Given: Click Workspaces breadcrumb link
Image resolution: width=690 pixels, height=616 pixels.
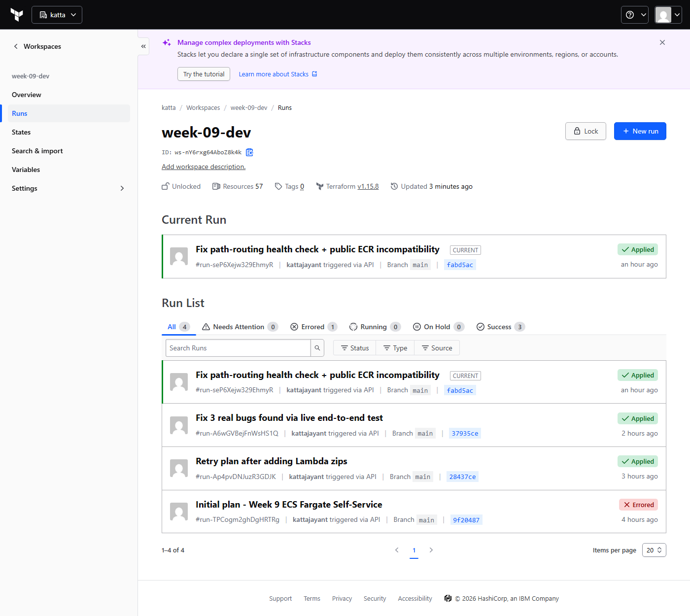Looking at the screenshot, I should [203, 107].
